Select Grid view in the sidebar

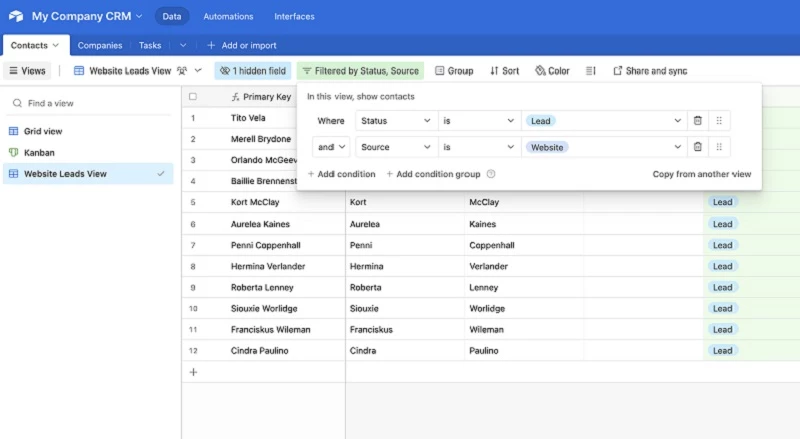tap(88, 131)
